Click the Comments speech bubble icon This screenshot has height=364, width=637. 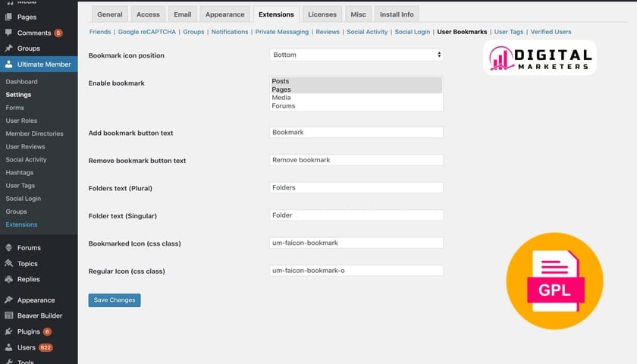click(8, 33)
